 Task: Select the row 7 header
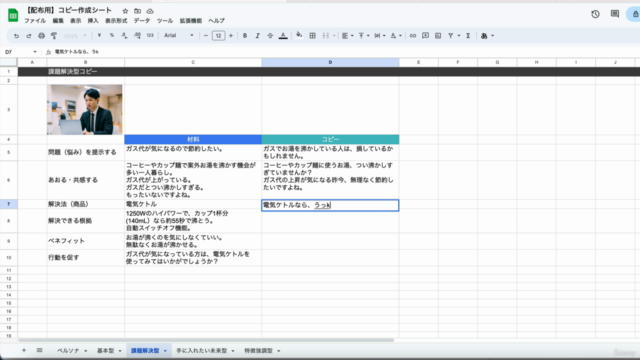(x=9, y=204)
